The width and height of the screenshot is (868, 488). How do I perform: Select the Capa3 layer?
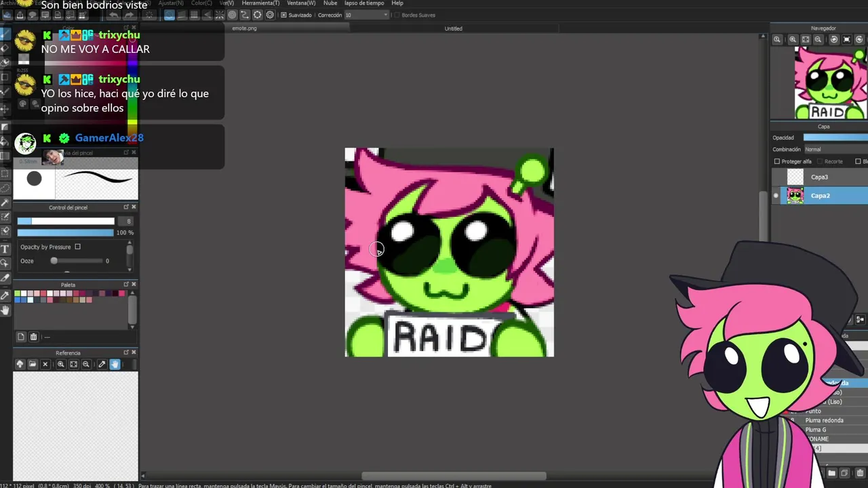coord(819,177)
